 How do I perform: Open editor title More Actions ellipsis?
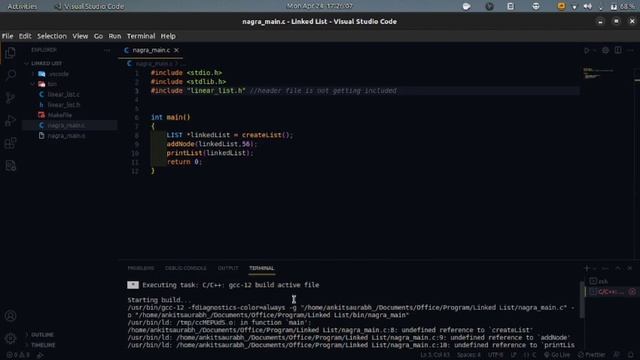[x=631, y=50]
